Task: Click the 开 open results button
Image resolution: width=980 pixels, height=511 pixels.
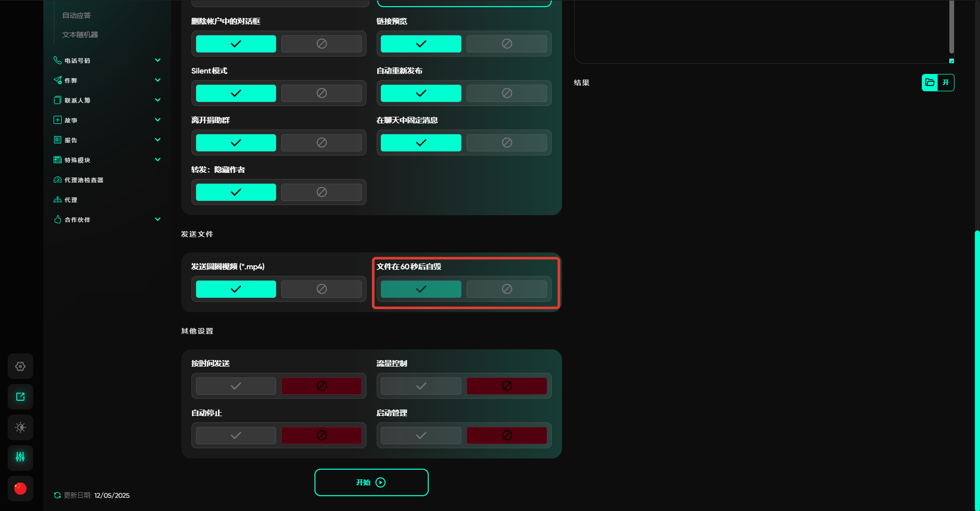Action: coord(946,83)
